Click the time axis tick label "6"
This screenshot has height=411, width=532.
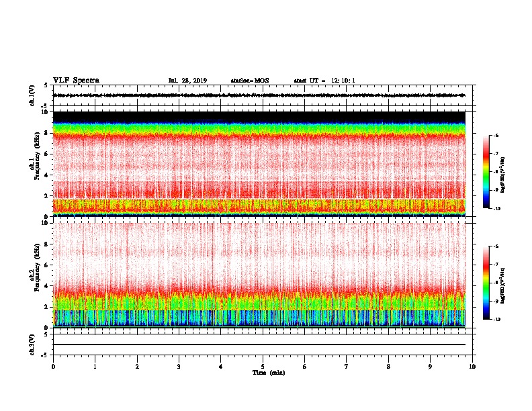coord(304,367)
